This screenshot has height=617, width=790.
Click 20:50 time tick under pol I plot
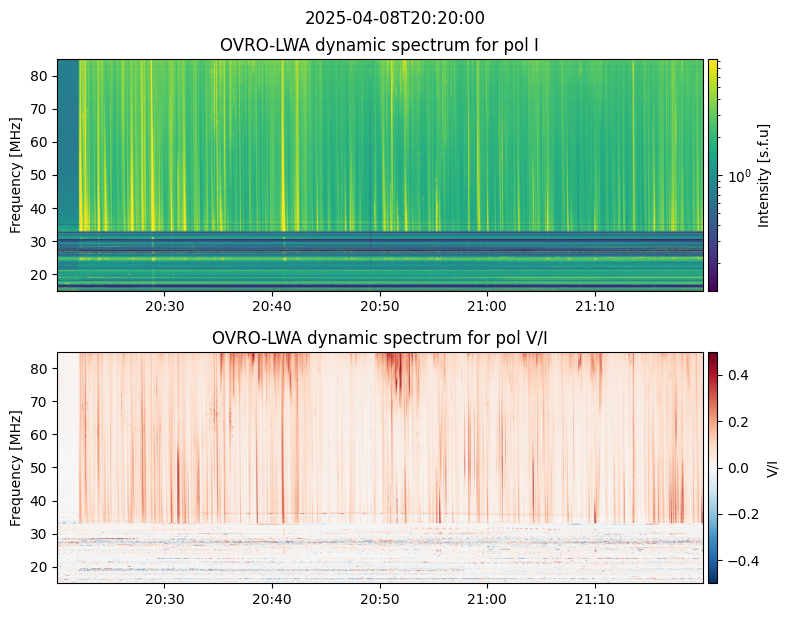pyautogui.click(x=380, y=306)
